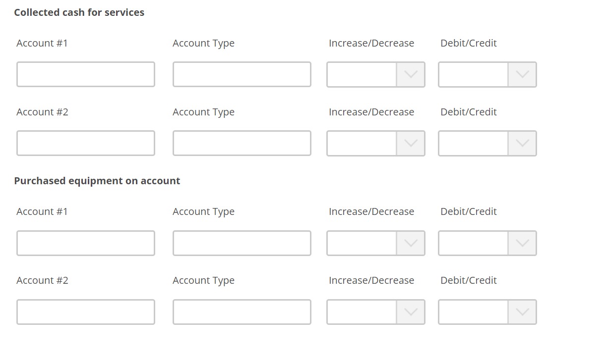Select the Account #1 field under Collected cash
The width and height of the screenshot is (607, 364).
coord(85,74)
